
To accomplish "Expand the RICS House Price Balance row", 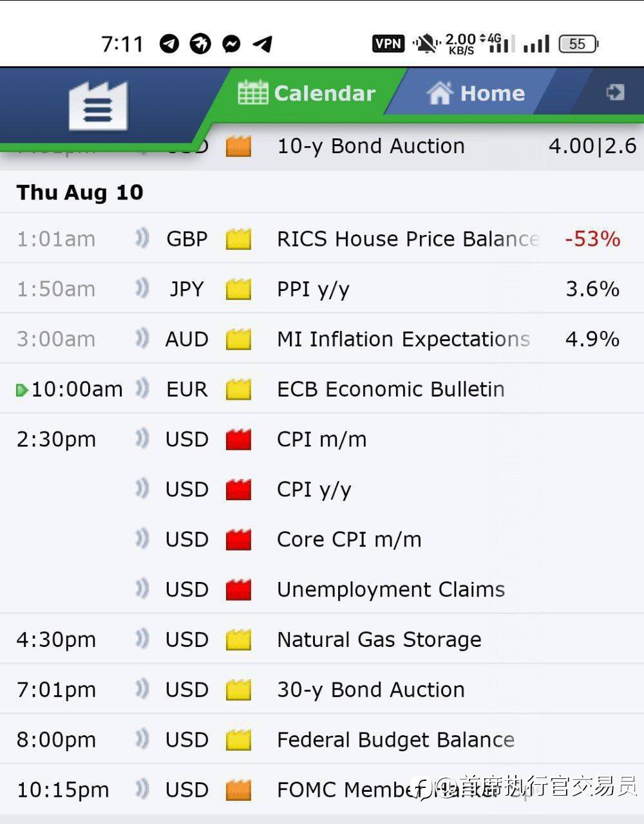I will pyautogui.click(x=322, y=239).
